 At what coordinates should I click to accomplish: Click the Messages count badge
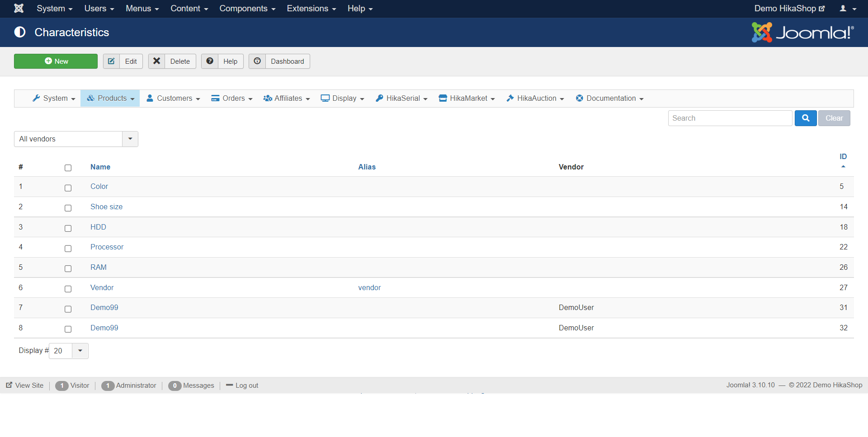click(x=175, y=385)
